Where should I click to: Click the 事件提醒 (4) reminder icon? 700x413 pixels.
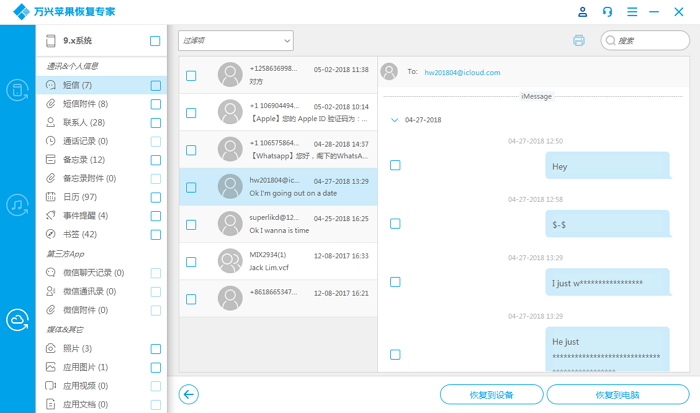point(51,216)
